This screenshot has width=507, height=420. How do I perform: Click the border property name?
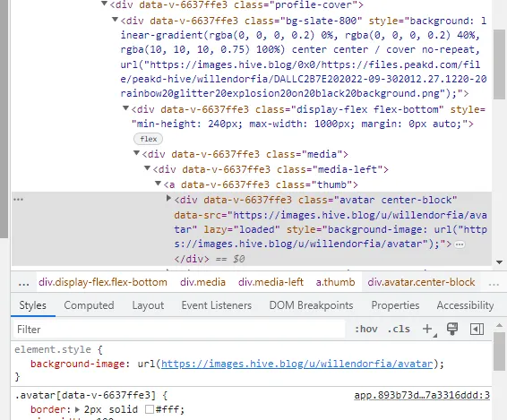click(49, 409)
